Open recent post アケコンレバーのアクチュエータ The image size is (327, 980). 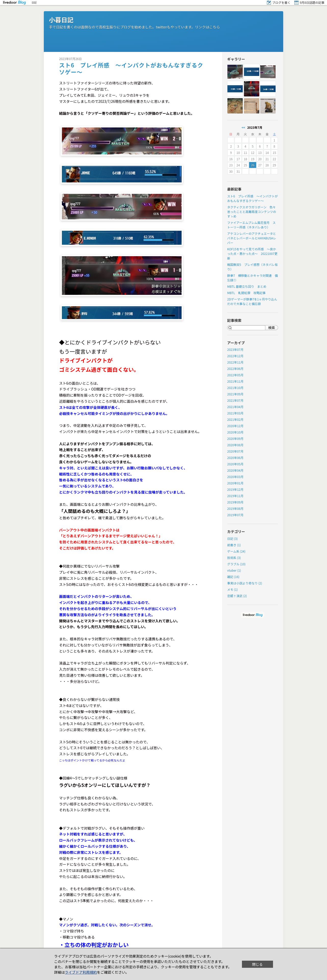pyautogui.click(x=252, y=238)
